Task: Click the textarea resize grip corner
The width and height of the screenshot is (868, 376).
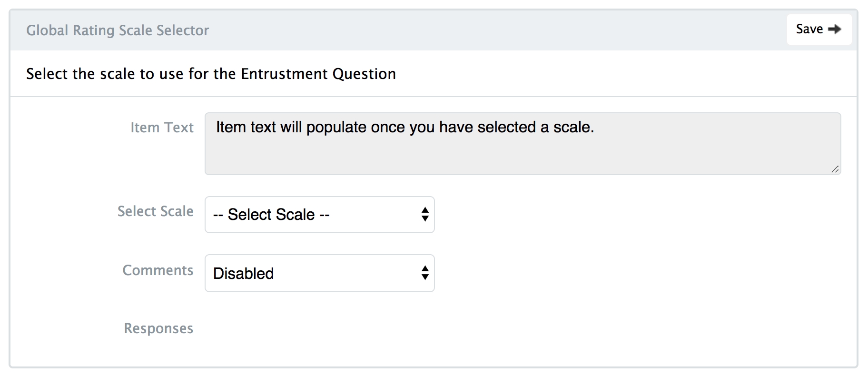Action: pos(835,169)
